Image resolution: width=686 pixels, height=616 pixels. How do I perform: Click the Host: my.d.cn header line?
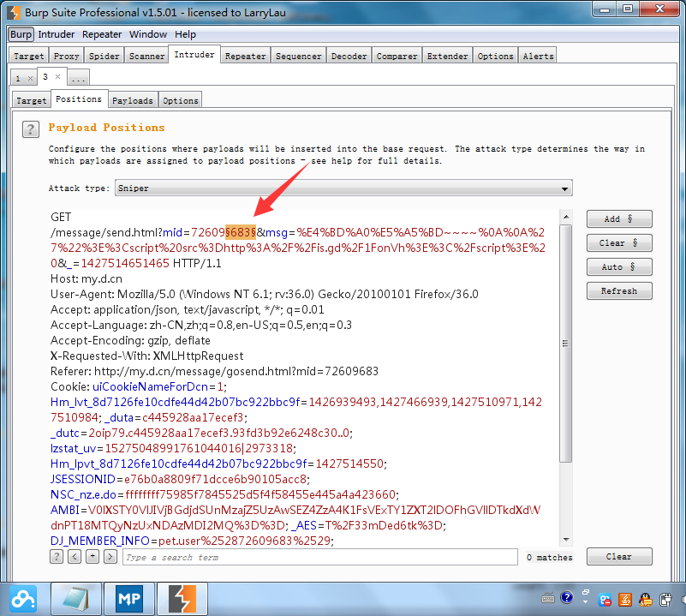(x=86, y=279)
